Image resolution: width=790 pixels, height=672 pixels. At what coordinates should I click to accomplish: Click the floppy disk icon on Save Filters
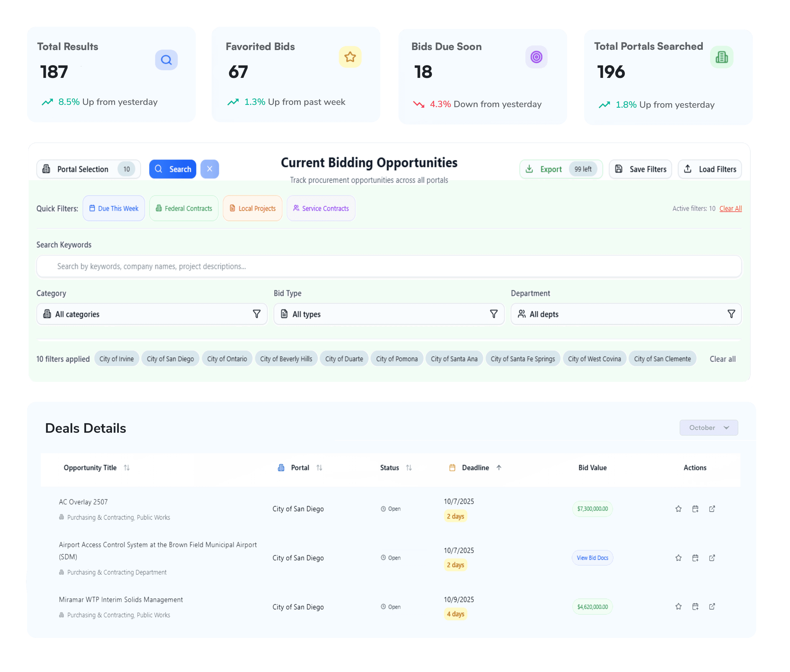pos(618,169)
